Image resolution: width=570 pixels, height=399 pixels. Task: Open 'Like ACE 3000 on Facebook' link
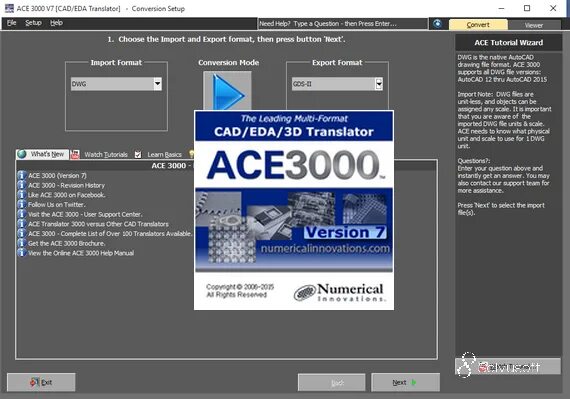(67, 195)
